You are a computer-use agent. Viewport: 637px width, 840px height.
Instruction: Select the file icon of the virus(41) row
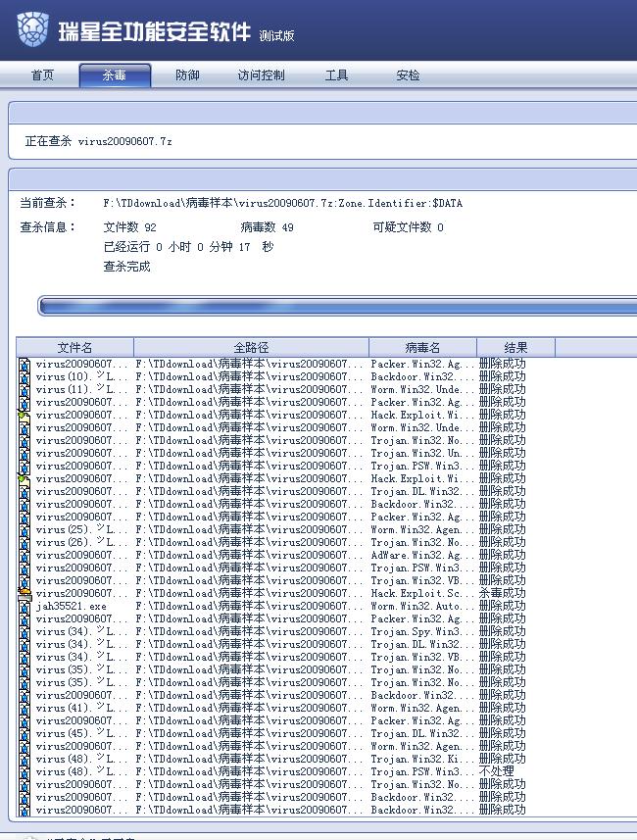(24, 709)
